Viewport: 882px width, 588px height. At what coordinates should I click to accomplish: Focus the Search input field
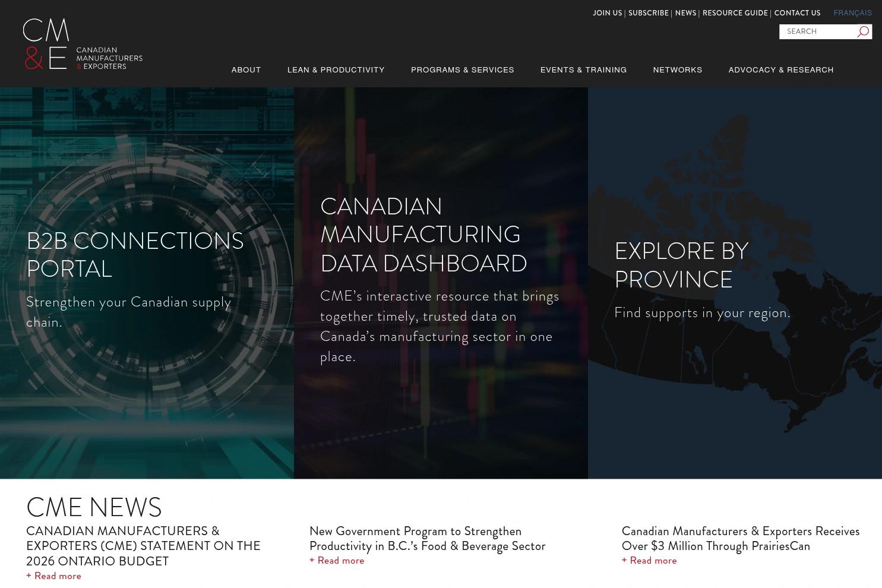818,31
